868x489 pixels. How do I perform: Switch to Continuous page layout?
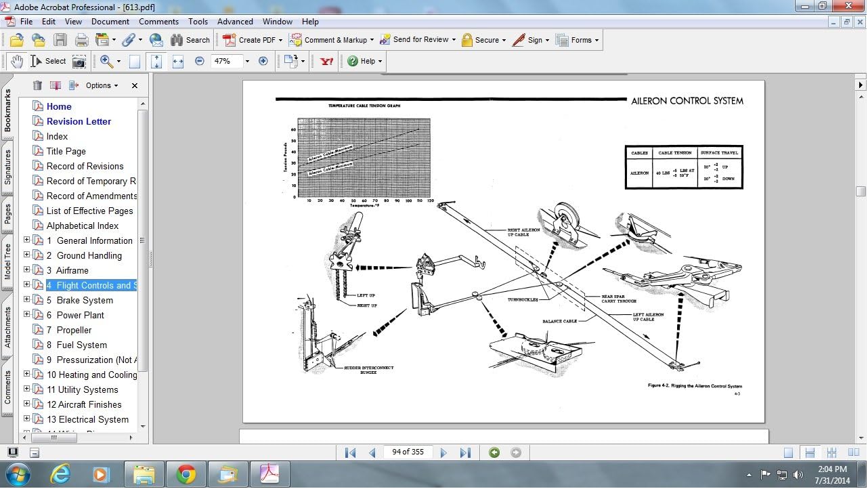tap(810, 452)
